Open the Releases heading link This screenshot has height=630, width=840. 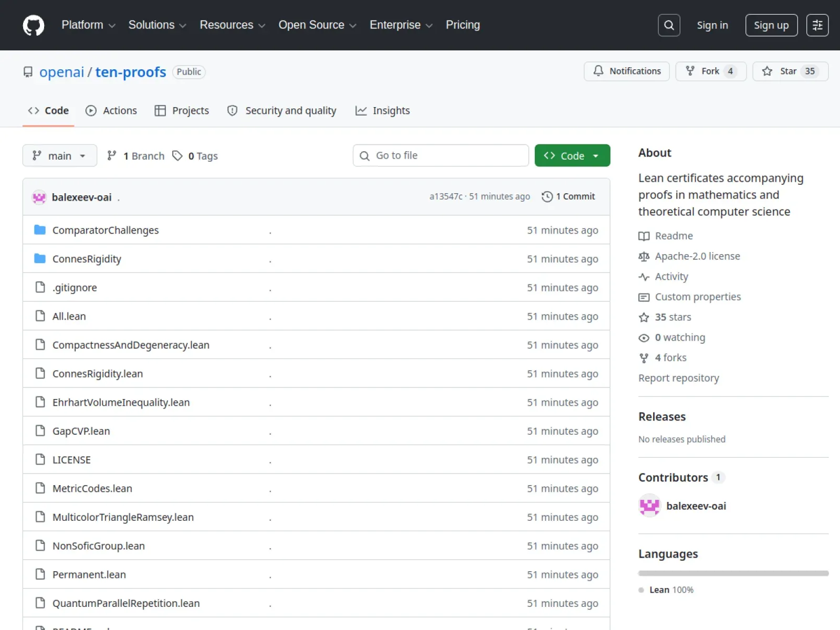662,416
